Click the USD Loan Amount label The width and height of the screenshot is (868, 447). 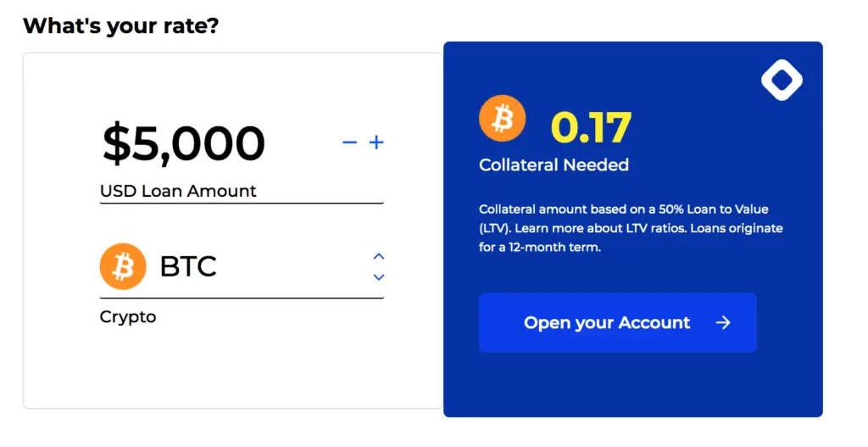(178, 191)
